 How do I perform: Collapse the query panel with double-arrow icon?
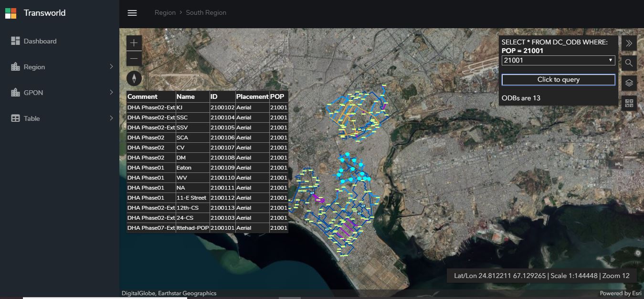click(629, 43)
